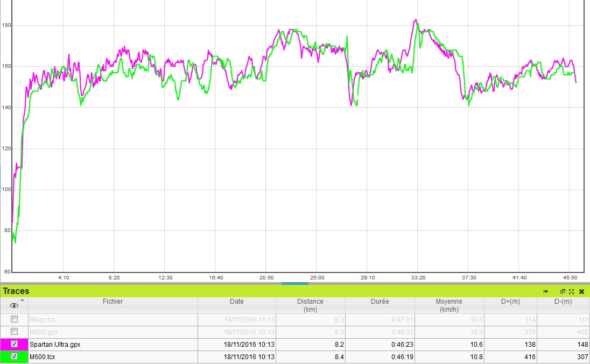Click the fullscreen expand icon in Traces panel

pos(571,291)
